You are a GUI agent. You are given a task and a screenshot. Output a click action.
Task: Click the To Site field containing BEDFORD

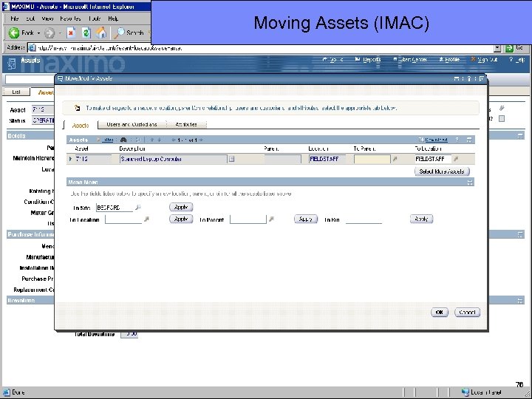[115, 208]
